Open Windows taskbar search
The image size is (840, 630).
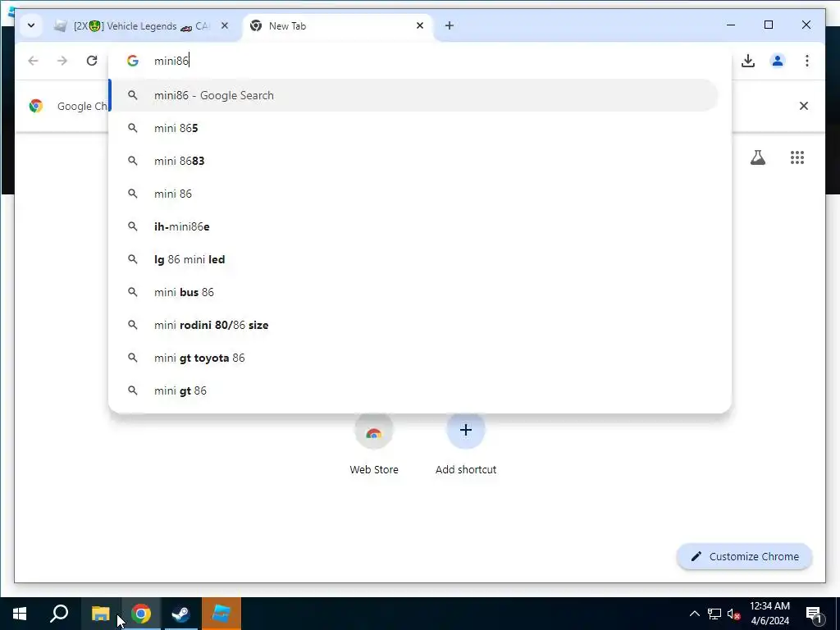[59, 614]
